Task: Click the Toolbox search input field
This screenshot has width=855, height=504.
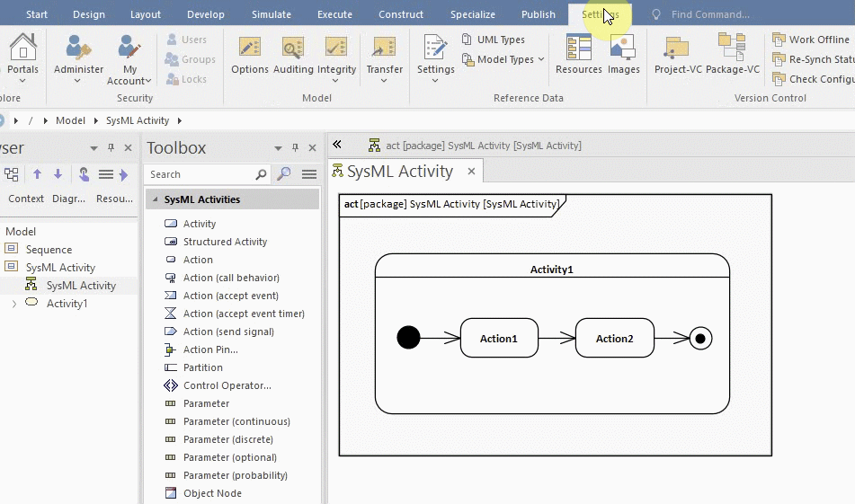Action: click(x=202, y=174)
